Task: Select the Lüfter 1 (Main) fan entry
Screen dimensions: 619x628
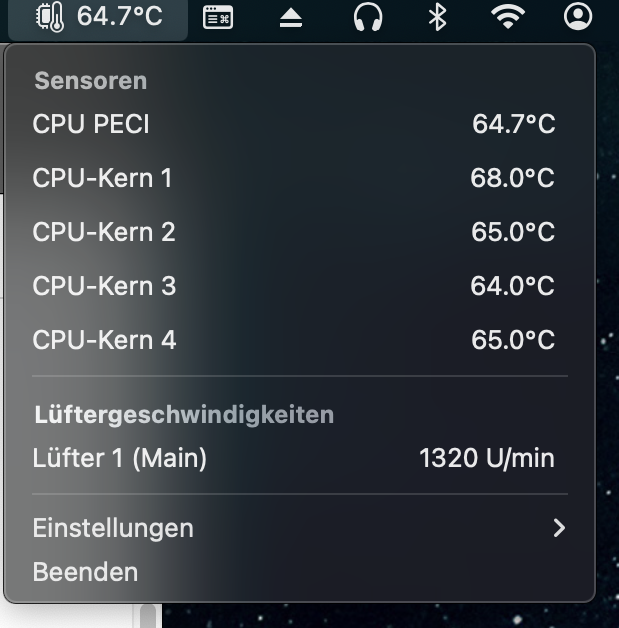Action: tap(120, 459)
